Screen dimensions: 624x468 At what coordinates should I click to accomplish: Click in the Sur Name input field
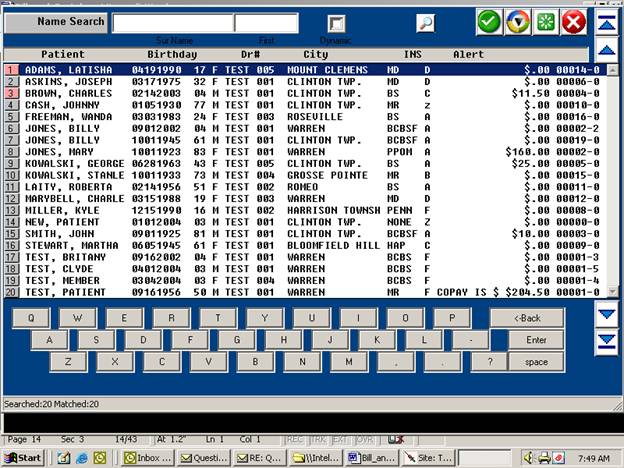(172, 23)
